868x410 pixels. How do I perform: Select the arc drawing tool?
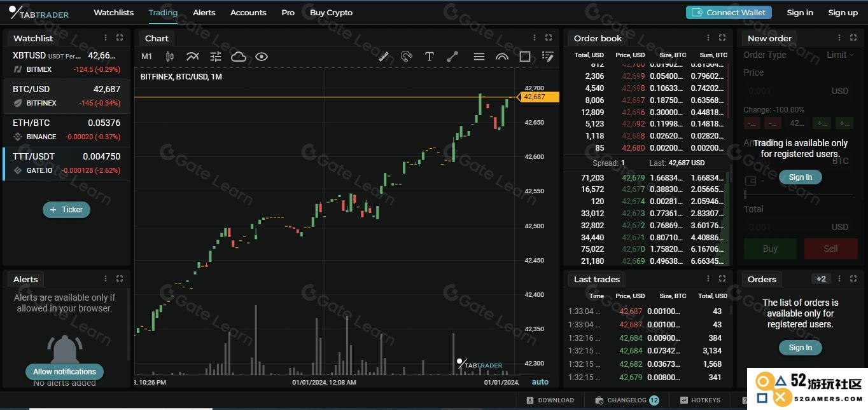502,57
